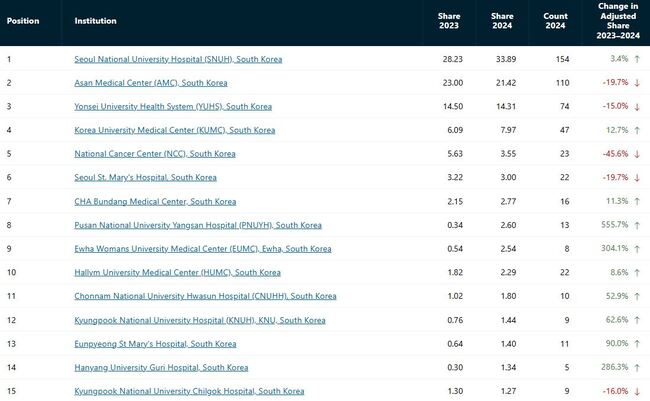Click down arrow in Asan Medical Center row
The image size is (650, 401).
click(637, 83)
